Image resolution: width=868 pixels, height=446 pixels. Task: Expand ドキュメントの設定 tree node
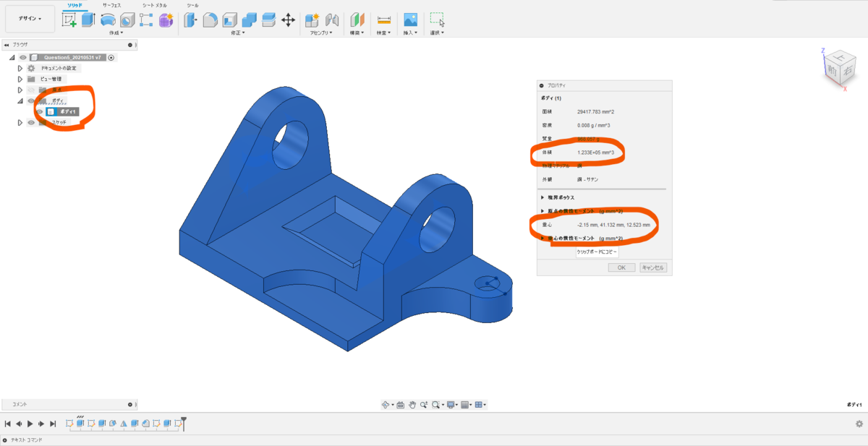20,68
